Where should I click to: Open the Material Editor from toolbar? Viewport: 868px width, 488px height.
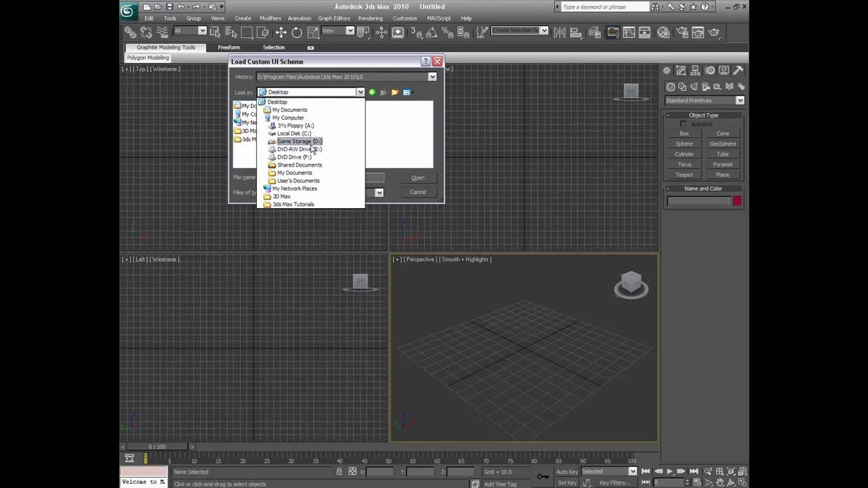pyautogui.click(x=664, y=32)
